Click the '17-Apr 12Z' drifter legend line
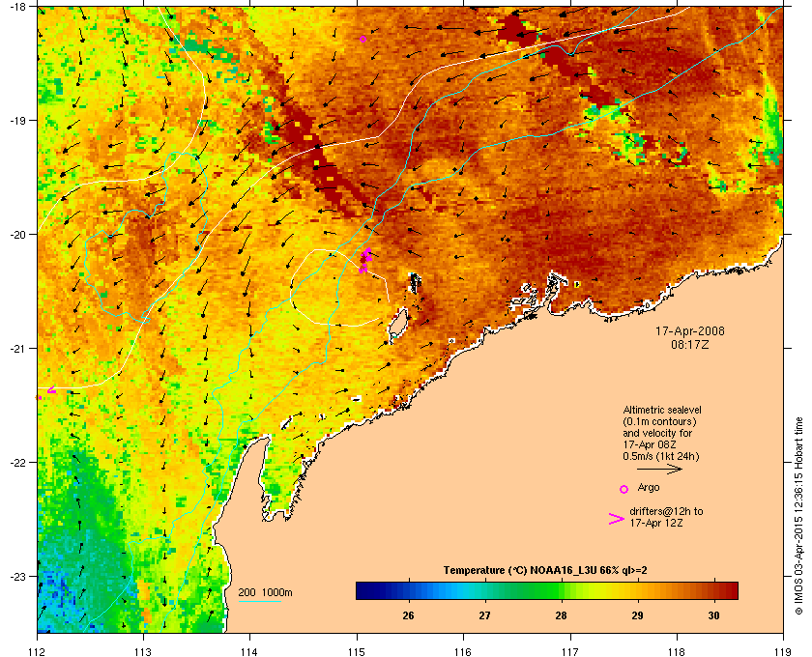 [x=656, y=524]
